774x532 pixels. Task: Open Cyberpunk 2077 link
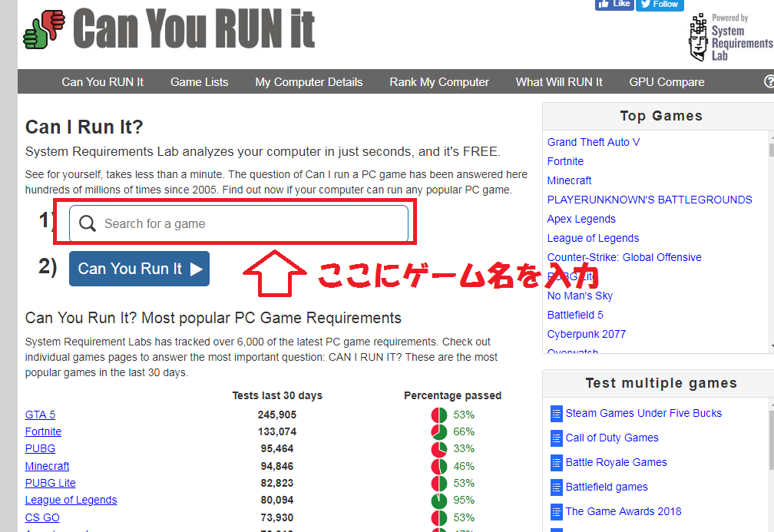click(587, 335)
